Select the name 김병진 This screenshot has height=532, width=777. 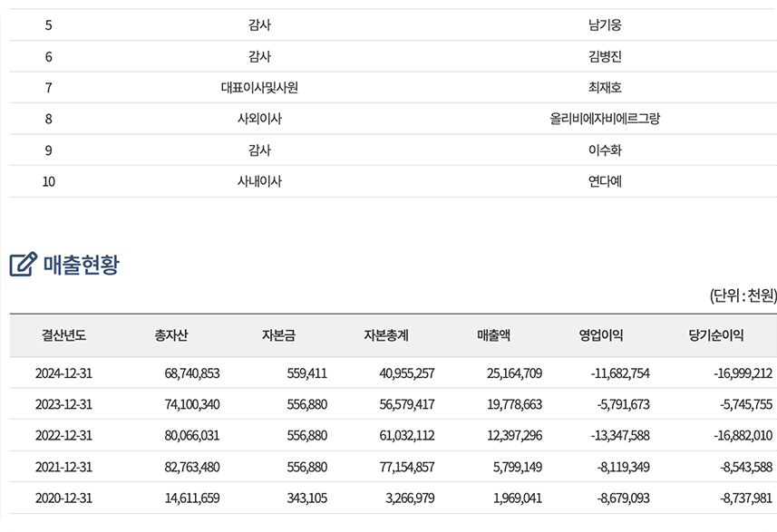click(605, 56)
